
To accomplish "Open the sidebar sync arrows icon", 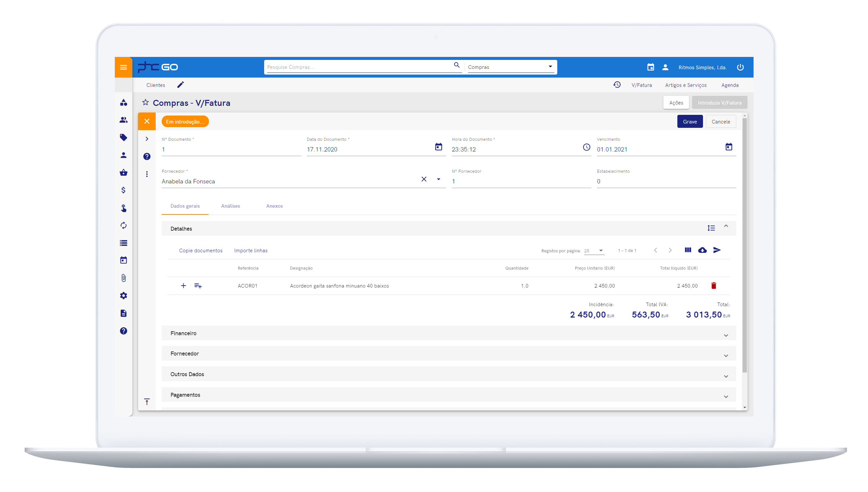I will pos(123,225).
